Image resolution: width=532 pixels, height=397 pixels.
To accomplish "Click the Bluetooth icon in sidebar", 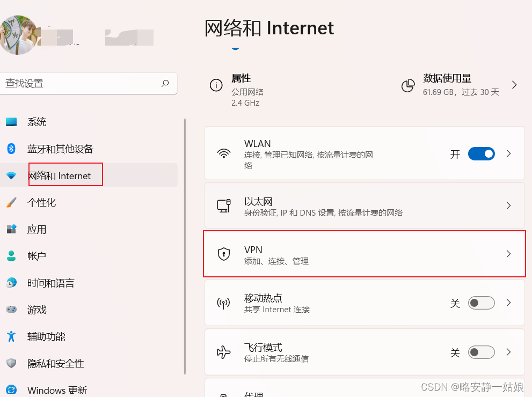I will [x=11, y=149].
